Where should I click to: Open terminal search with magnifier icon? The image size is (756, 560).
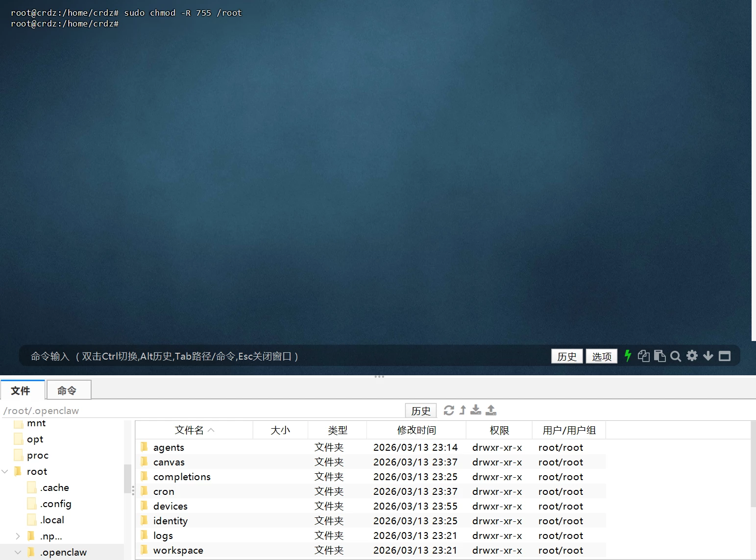[x=676, y=356]
